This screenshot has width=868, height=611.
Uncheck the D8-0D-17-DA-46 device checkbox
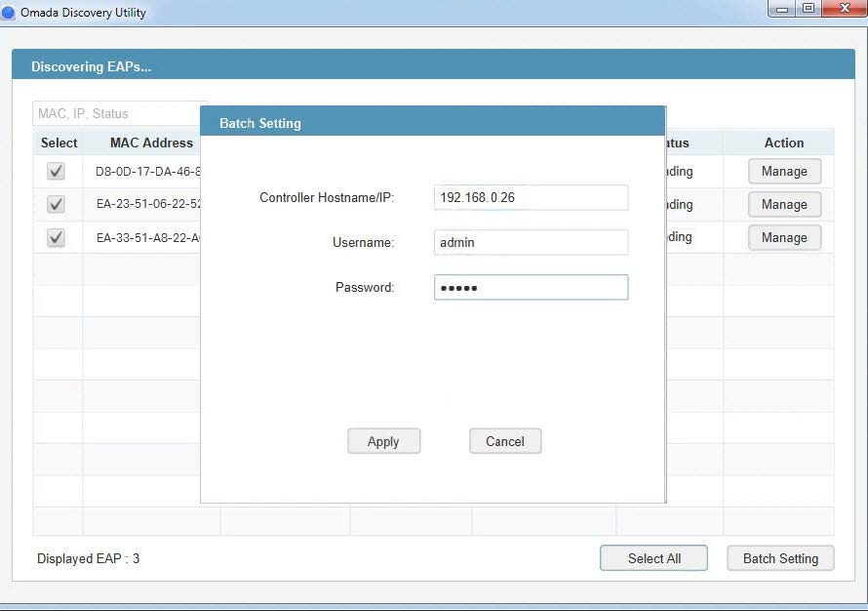coord(57,172)
